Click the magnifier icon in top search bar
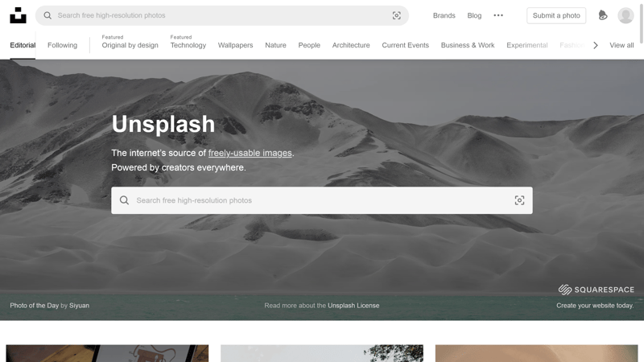The image size is (644, 362). (x=47, y=15)
